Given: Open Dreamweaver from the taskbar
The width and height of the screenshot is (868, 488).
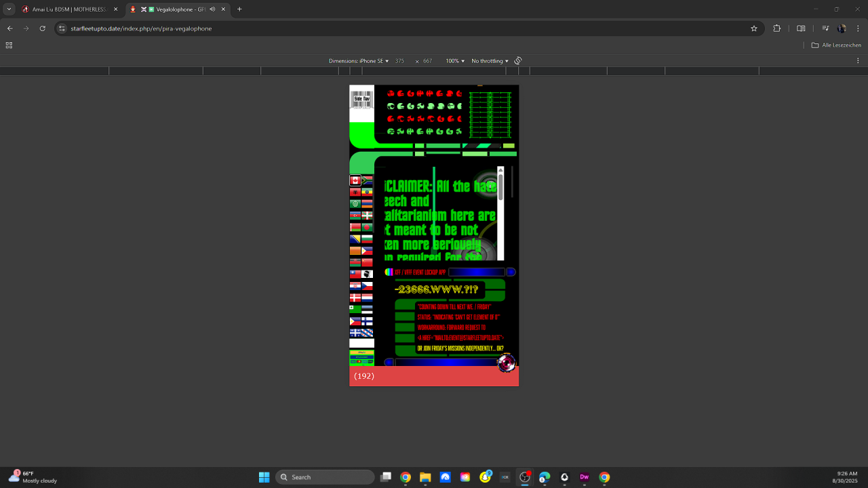Looking at the screenshot, I should 584,477.
